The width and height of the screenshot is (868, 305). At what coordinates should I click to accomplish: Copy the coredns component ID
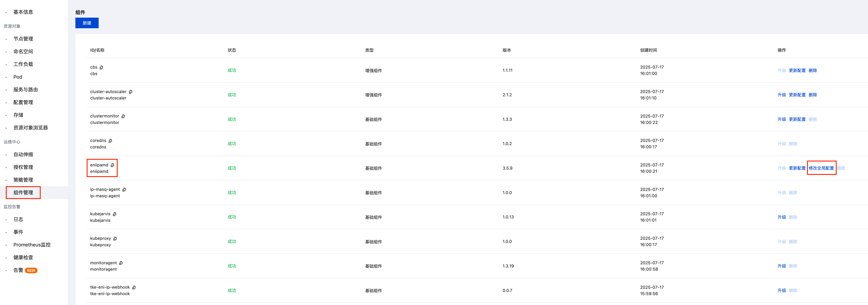click(x=110, y=141)
